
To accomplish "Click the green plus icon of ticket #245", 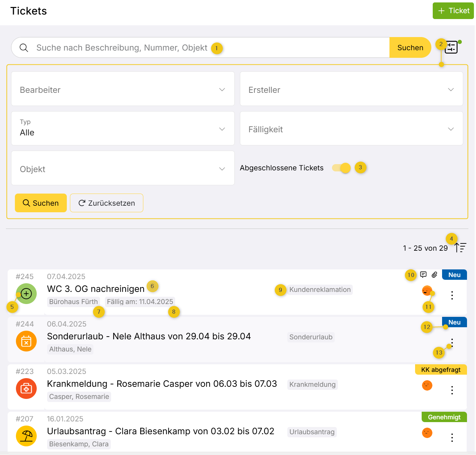I will [x=26, y=294].
